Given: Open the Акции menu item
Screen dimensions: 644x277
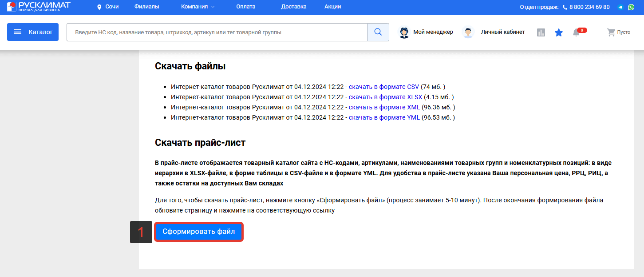Looking at the screenshot, I should point(332,7).
